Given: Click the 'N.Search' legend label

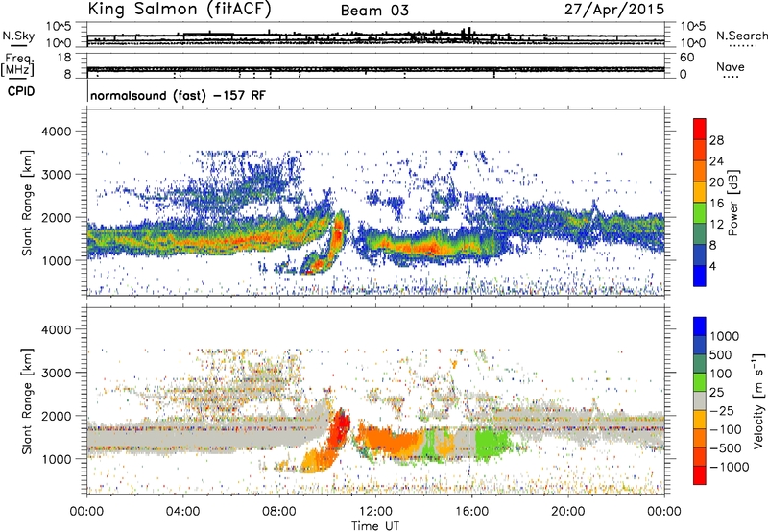Looking at the screenshot, I should (741, 36).
